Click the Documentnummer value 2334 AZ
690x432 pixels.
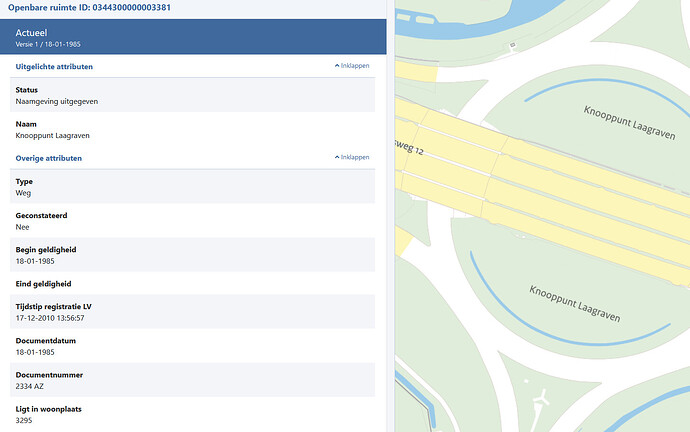[x=29, y=387]
